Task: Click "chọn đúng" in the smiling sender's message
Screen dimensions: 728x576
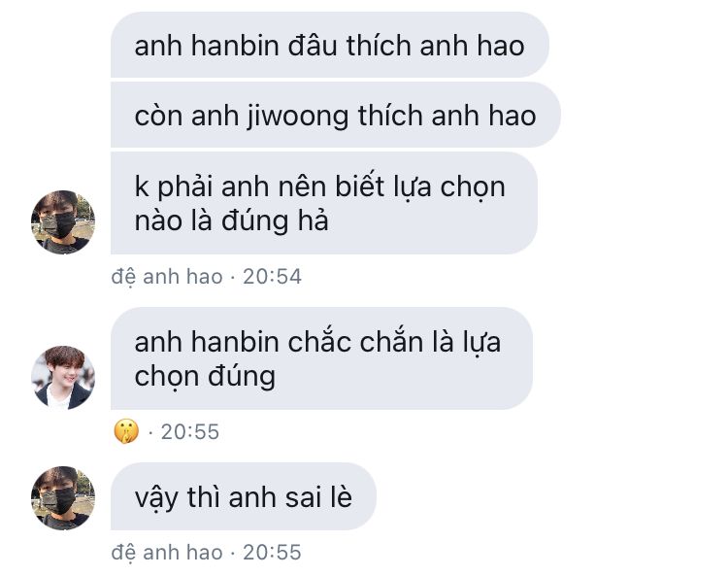Action: click(x=205, y=376)
